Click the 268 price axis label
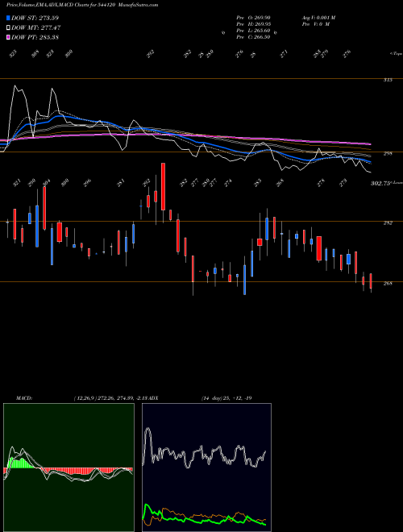403x532 pixels. (x=388, y=283)
